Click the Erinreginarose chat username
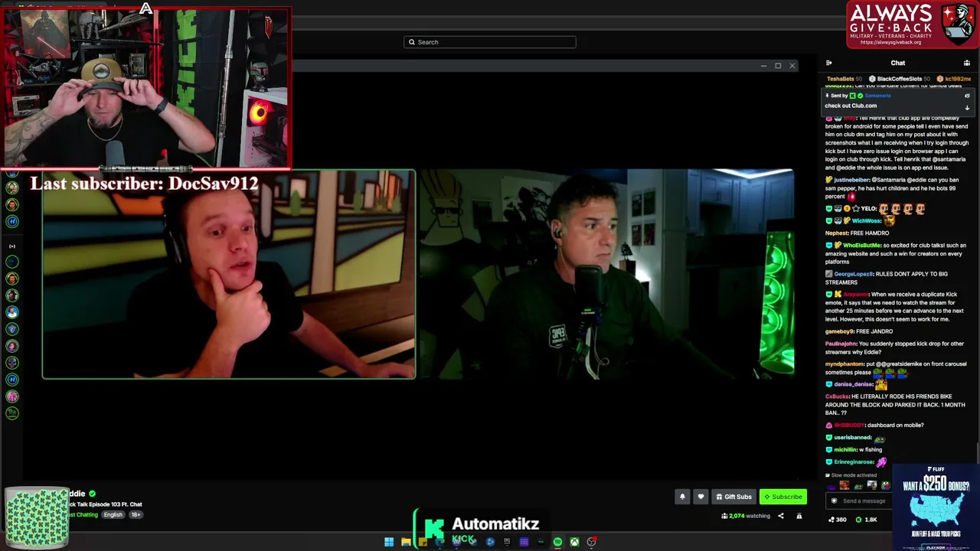Image resolution: width=980 pixels, height=551 pixels. [x=854, y=462]
